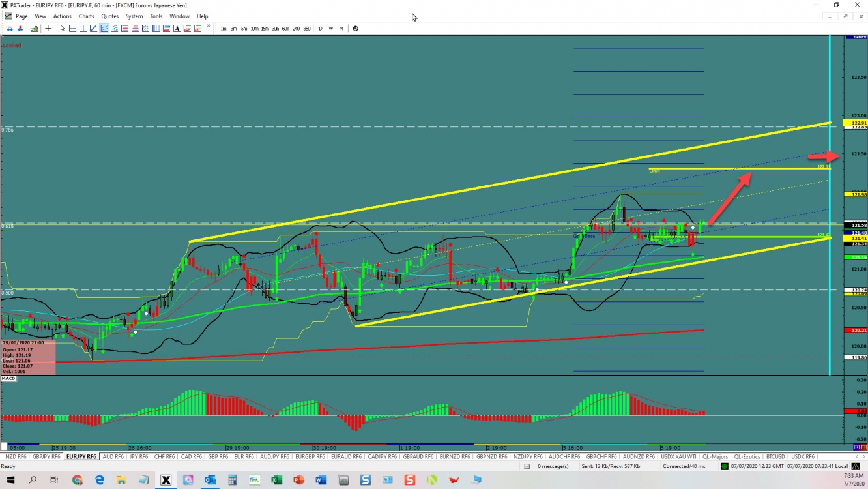
Task: Click the 119.86 price label
Action: tap(854, 357)
